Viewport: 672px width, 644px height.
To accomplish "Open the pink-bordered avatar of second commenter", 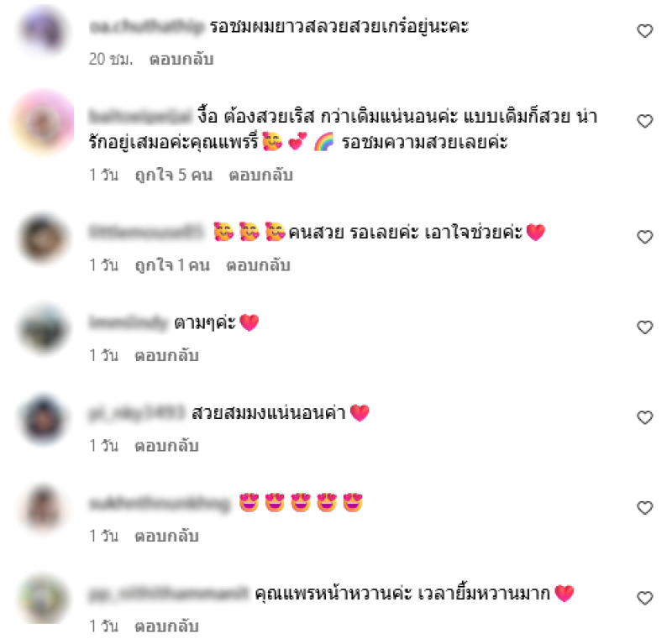I will coord(43,122).
